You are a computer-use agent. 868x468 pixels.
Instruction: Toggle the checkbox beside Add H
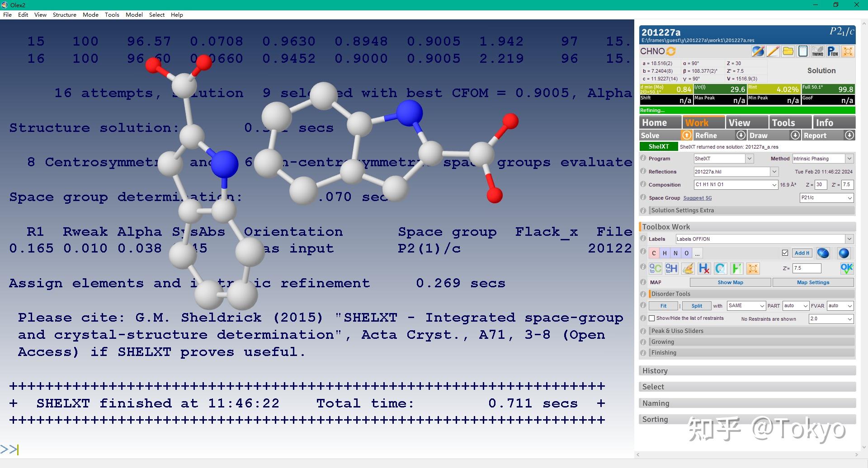(785, 253)
